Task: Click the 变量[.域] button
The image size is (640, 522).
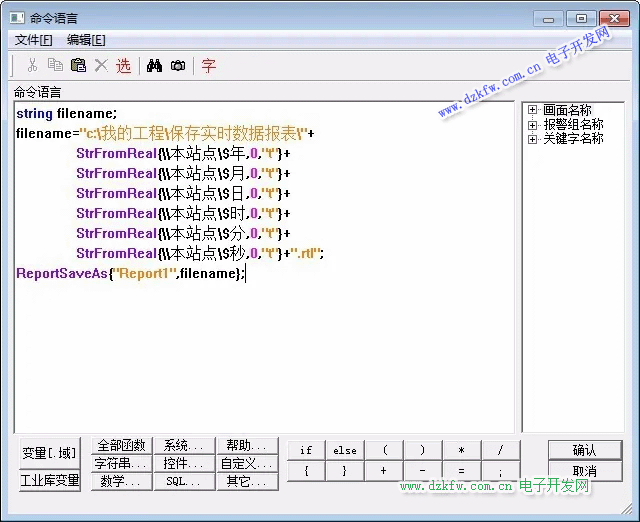Action: click(x=49, y=453)
